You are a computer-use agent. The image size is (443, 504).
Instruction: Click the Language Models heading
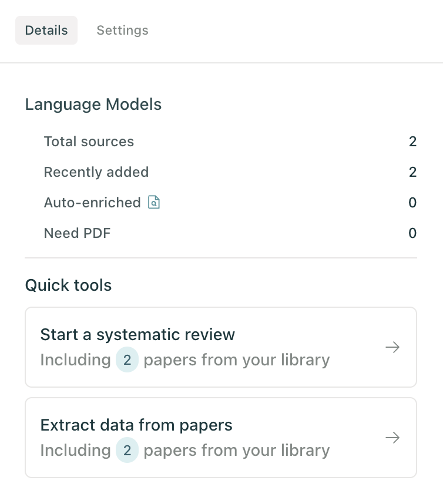click(93, 105)
